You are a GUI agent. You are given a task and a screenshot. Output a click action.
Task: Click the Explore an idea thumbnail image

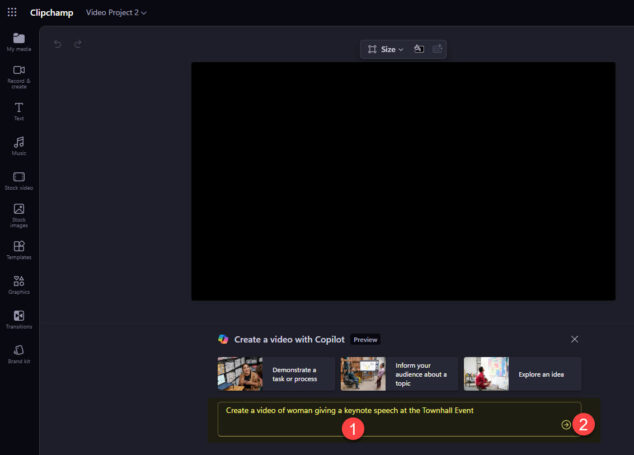486,374
